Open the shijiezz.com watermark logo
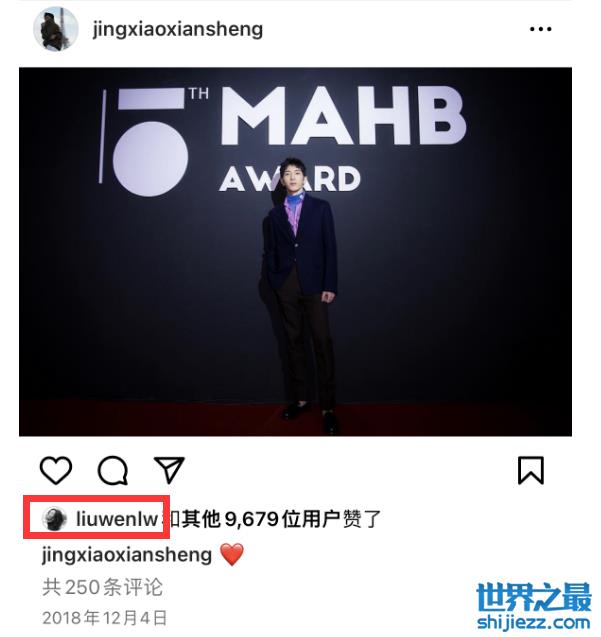 (534, 606)
